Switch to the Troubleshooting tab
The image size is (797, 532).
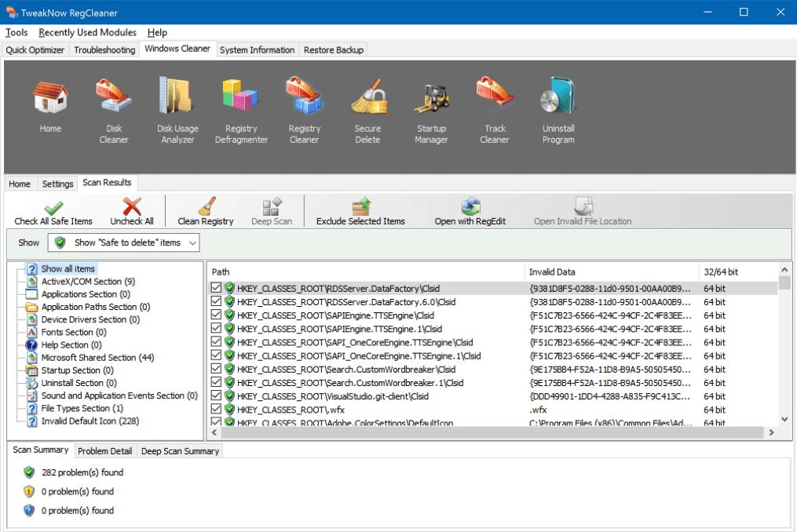[104, 49]
